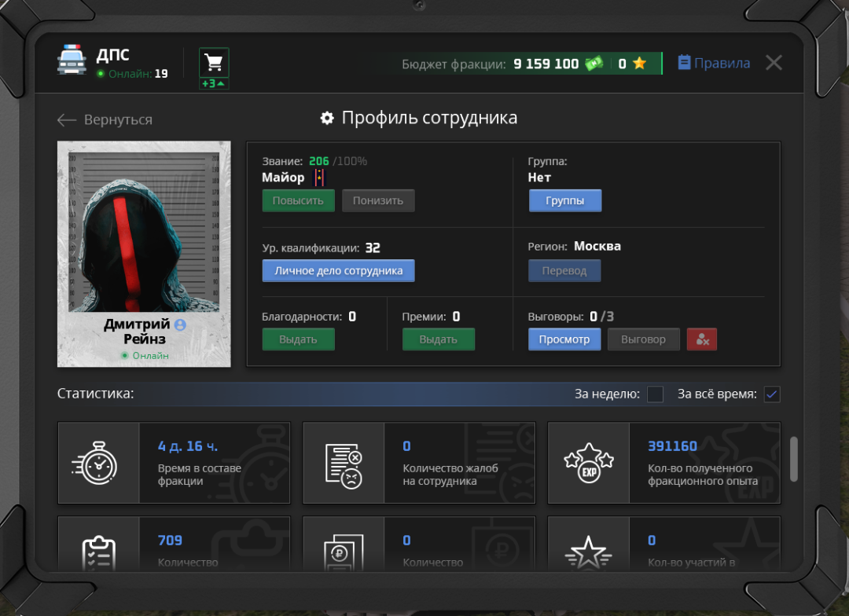Screen dimensions: 849x616
Task: Click the red dismiss employee icon
Action: coord(702,339)
